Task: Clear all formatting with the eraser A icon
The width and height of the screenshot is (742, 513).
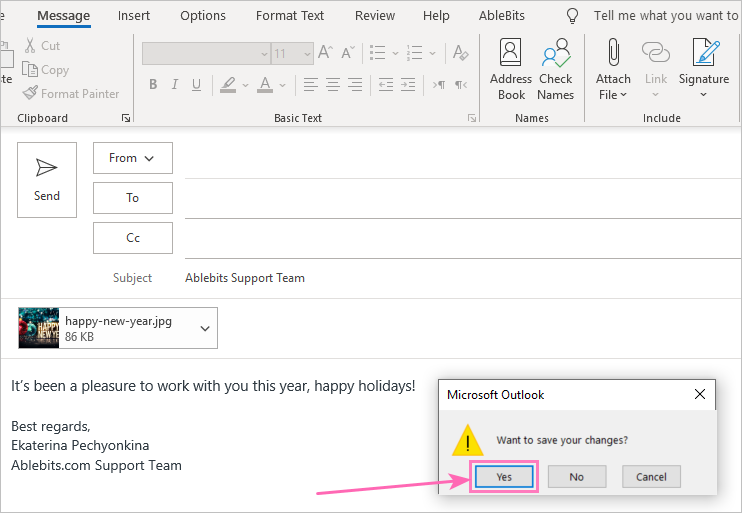Action: [x=460, y=53]
